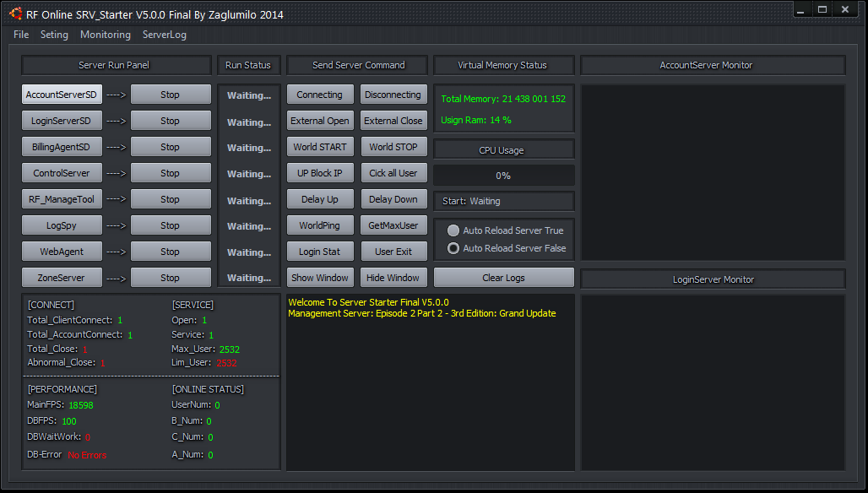Start LogSpy

click(x=62, y=225)
